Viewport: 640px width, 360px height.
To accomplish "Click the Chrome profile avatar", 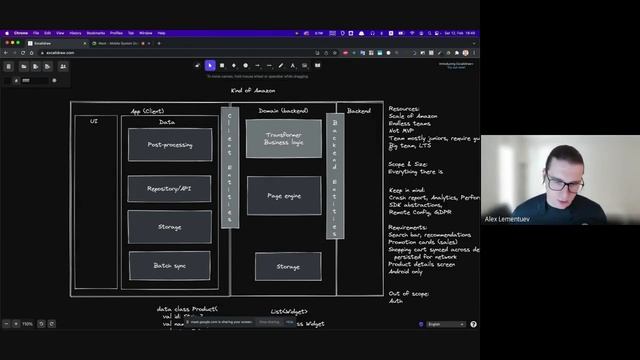I will (x=465, y=53).
